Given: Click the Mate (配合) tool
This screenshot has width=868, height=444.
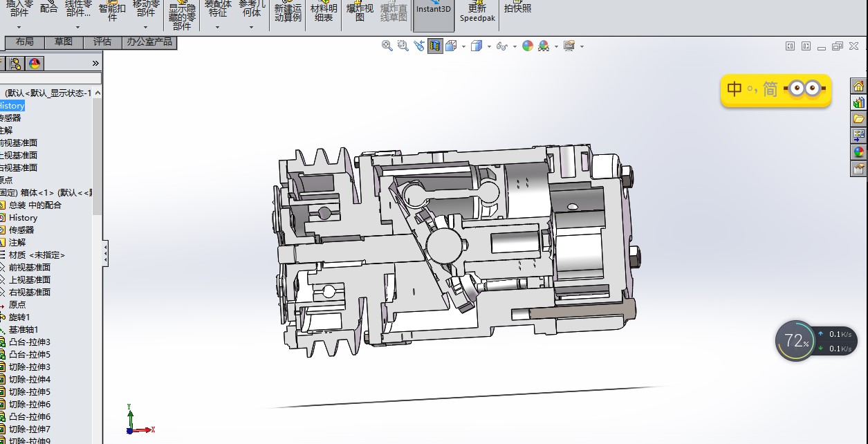Looking at the screenshot, I should [49, 8].
